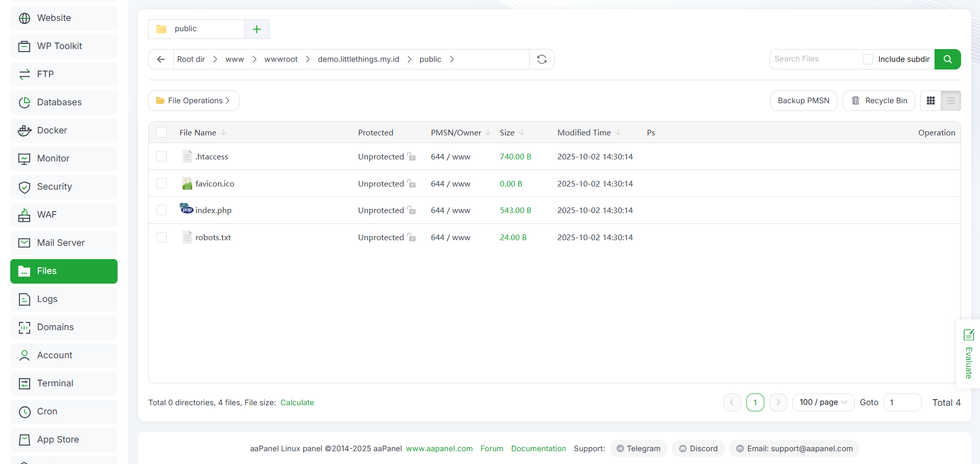980x464 pixels.
Task: Click the App Store icon
Action: (x=25, y=439)
